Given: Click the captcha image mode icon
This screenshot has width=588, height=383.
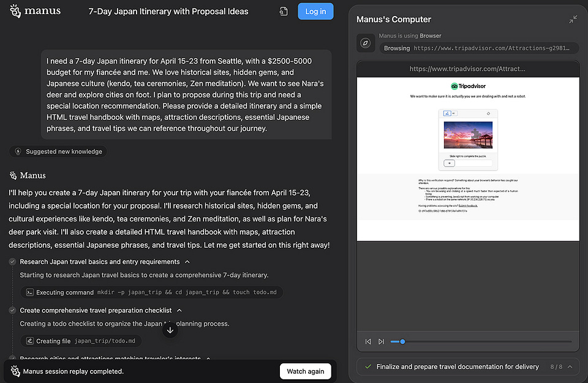Looking at the screenshot, I should (x=447, y=113).
